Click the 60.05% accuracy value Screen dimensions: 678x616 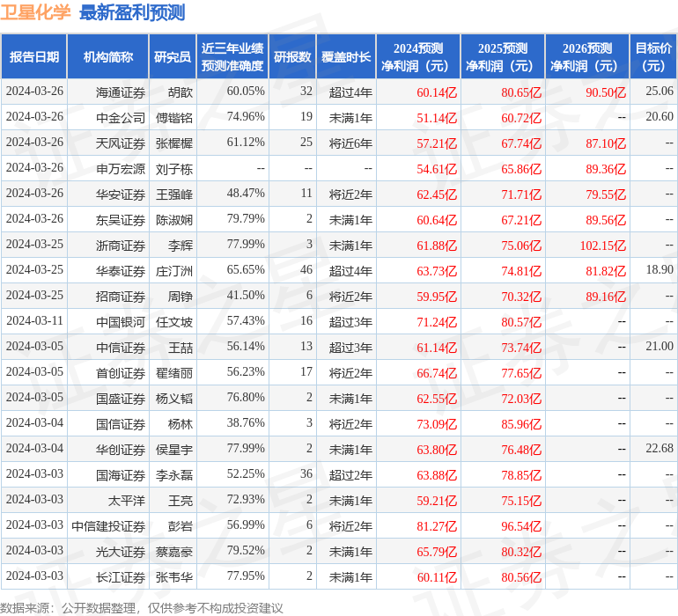click(246, 91)
